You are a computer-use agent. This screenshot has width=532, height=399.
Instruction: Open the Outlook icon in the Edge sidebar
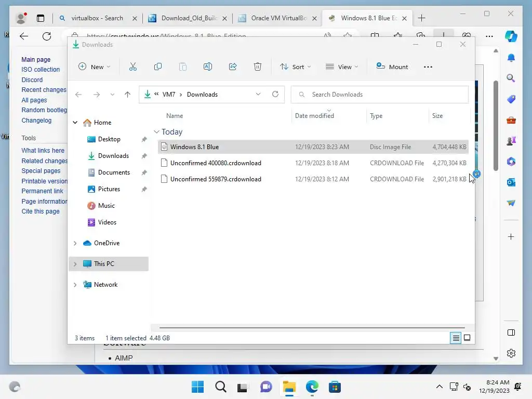tap(511, 182)
